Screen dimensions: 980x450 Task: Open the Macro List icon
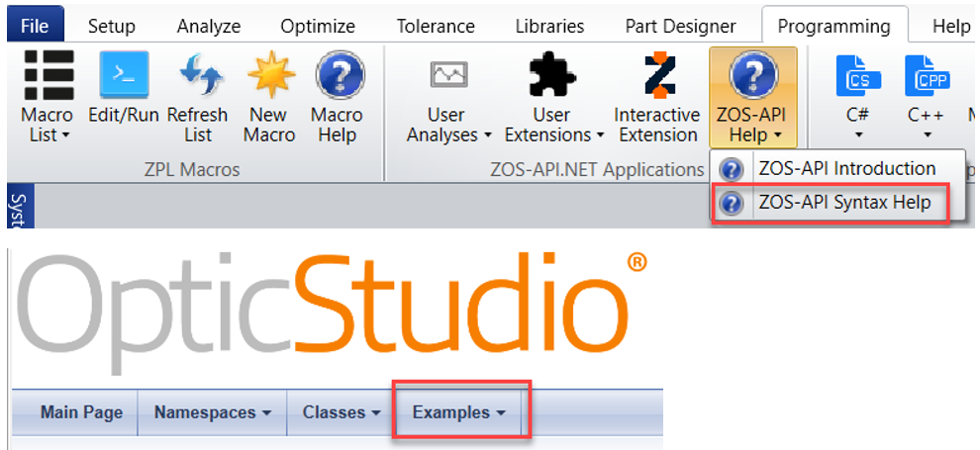49,75
